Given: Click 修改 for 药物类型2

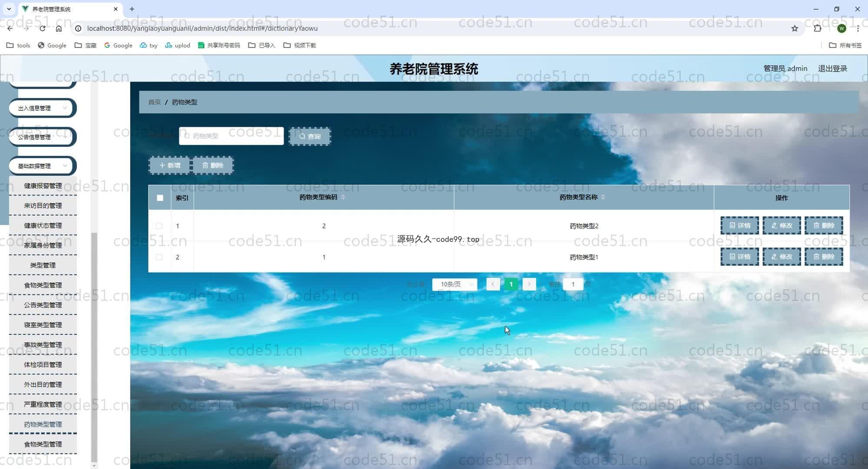Looking at the screenshot, I should click(782, 225).
